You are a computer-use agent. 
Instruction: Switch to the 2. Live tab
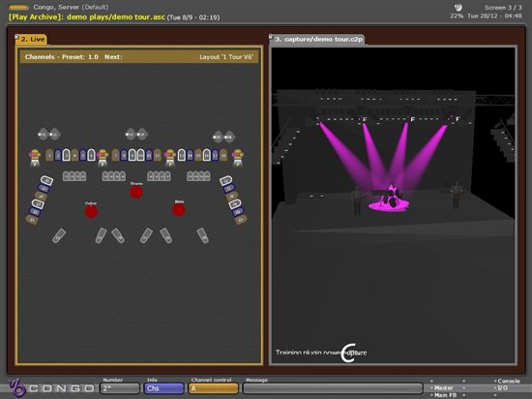coord(31,39)
